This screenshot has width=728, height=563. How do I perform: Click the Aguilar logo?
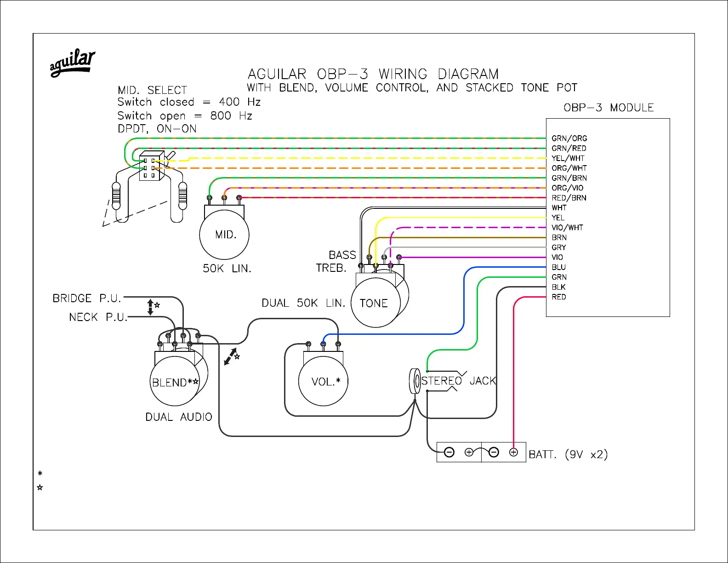72,63
